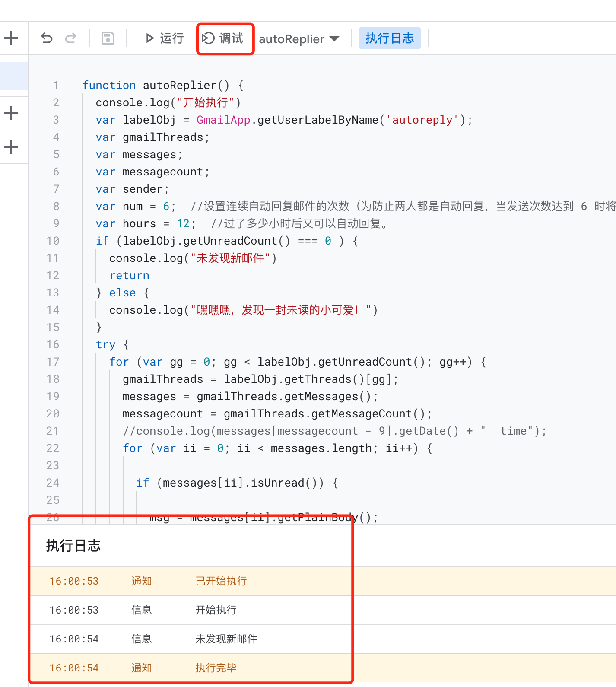Click the undo arrow icon
This screenshot has width=616, height=687.
point(47,38)
